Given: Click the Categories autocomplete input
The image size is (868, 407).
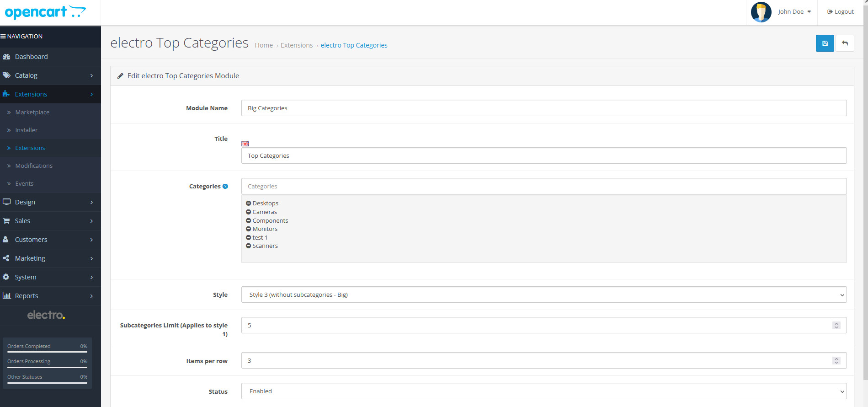Looking at the screenshot, I should click(544, 186).
